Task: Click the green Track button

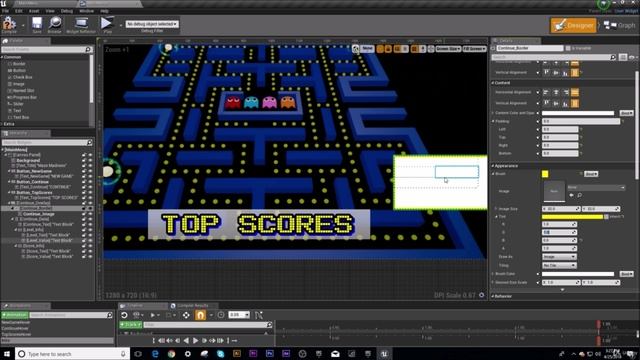Action: [131, 324]
